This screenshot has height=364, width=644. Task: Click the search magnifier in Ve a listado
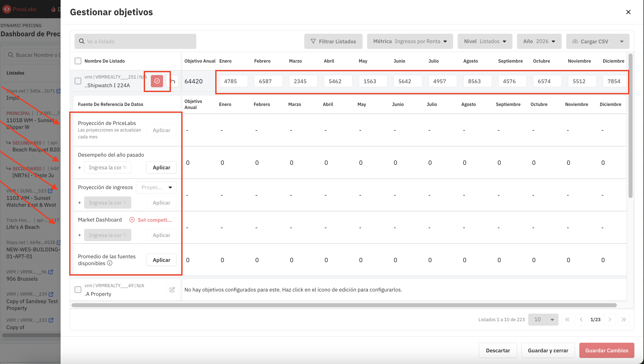point(82,41)
